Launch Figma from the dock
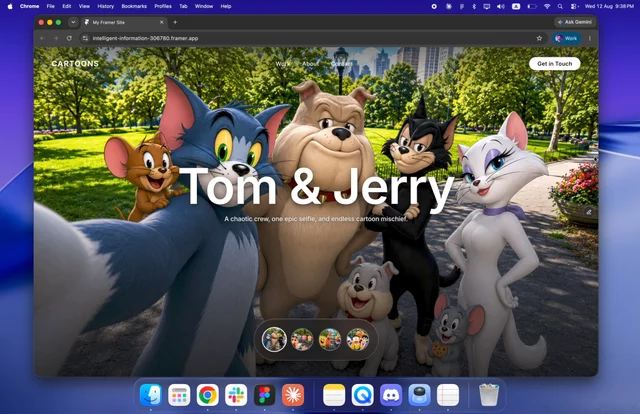 point(264,395)
